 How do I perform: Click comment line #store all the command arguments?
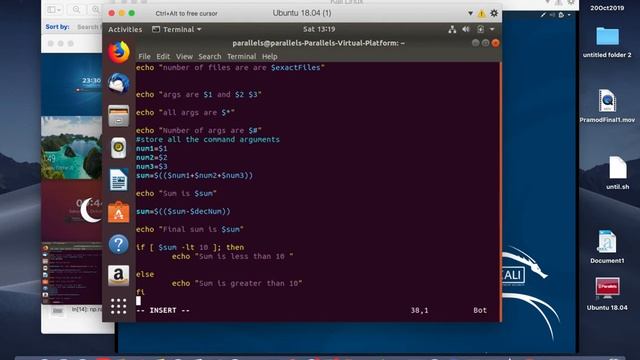tap(208, 140)
